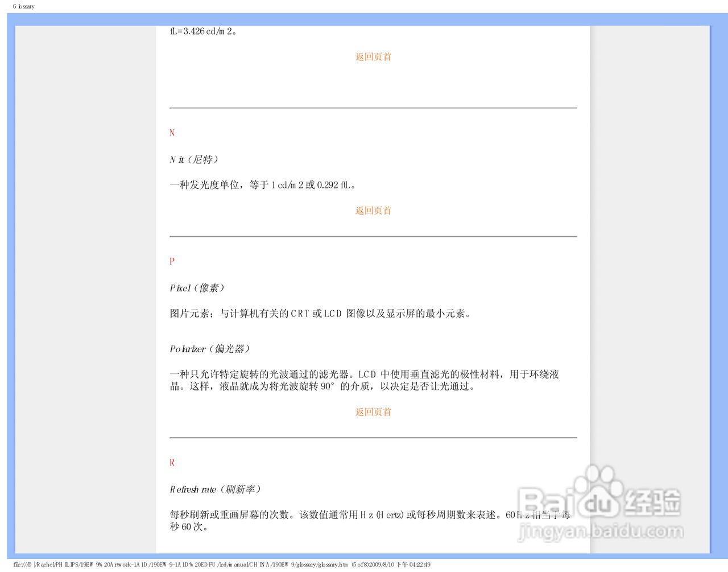
Task: Click the 'Glossary' page header title
Action: (x=23, y=6)
